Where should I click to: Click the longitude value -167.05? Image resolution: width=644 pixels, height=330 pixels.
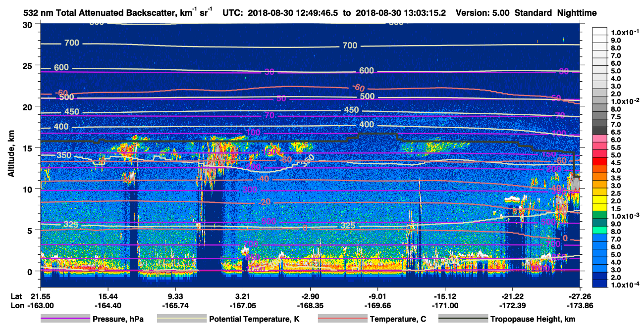[x=243, y=305]
